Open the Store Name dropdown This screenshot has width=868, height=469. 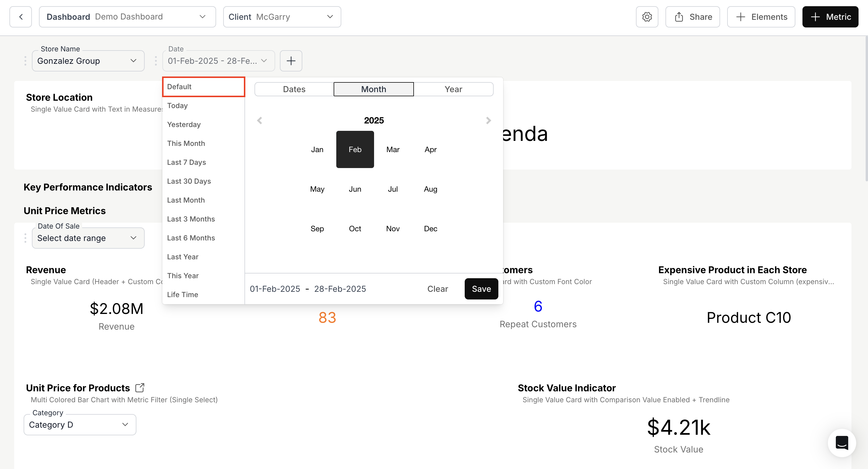point(88,61)
